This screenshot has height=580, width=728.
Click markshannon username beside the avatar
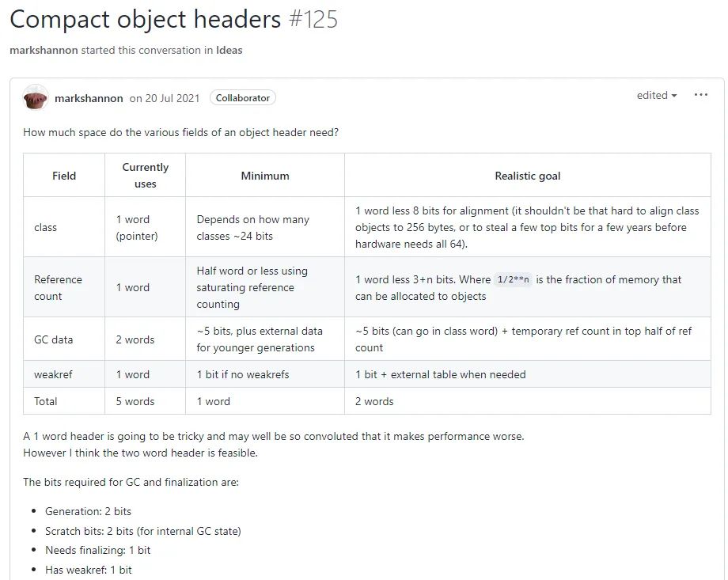(x=89, y=98)
